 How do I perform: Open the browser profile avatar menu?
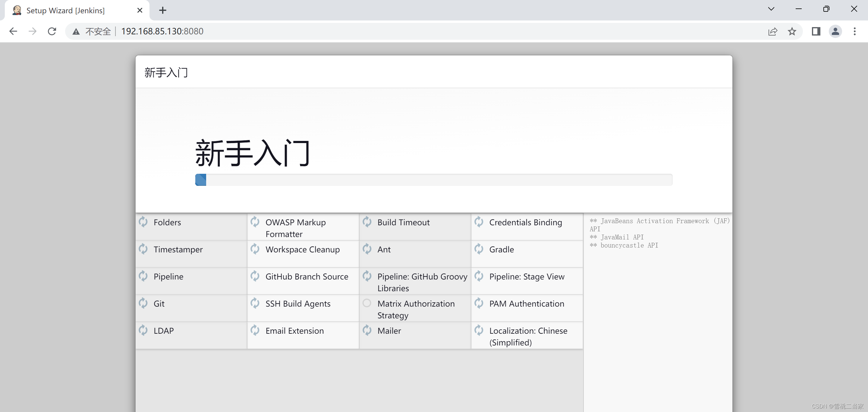point(835,31)
